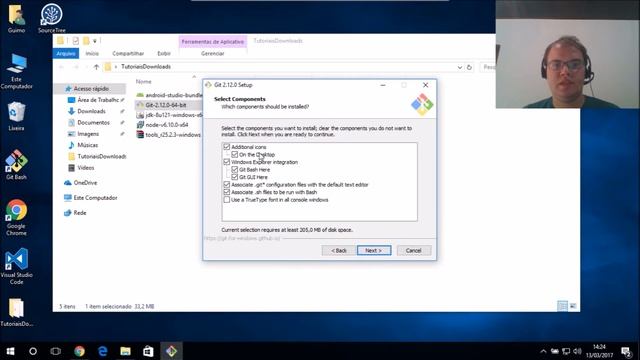This screenshot has width=640, height=360.
Task: Select Vídeos in navigation pane
Action: [x=86, y=168]
